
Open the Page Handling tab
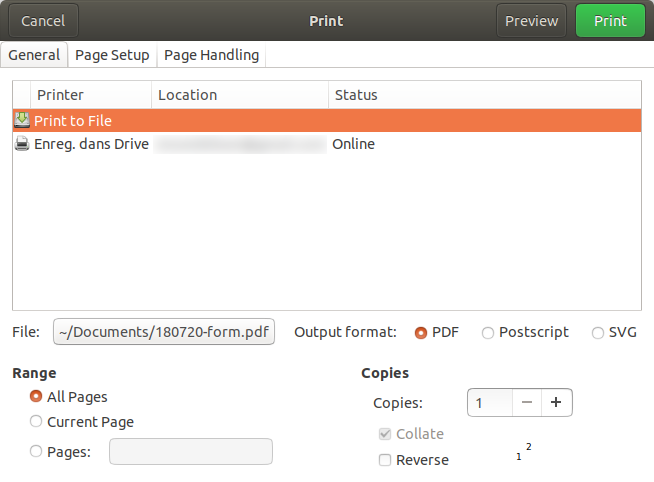(211, 55)
